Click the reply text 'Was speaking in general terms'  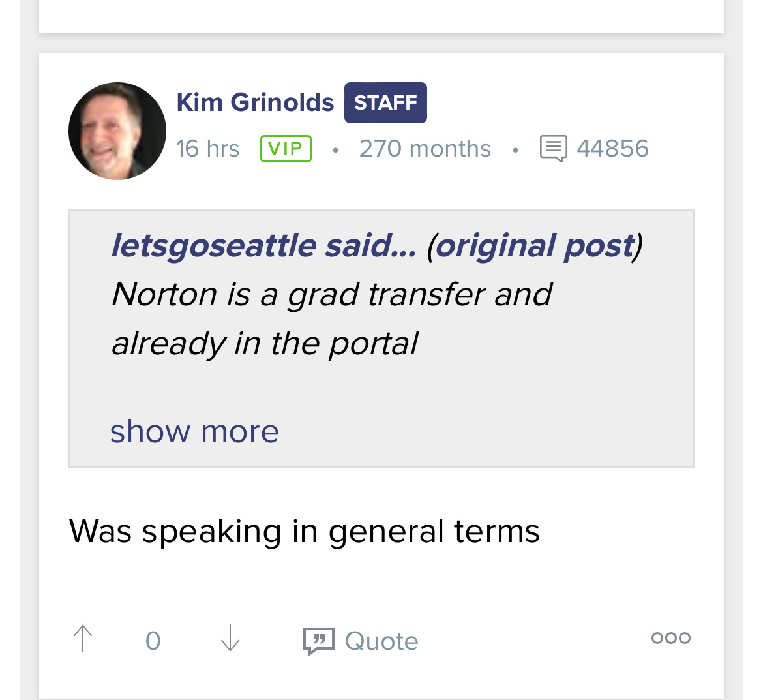pyautogui.click(x=304, y=531)
